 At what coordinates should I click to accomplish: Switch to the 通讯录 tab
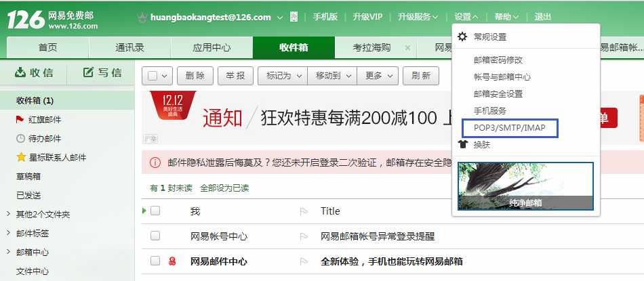tap(129, 47)
